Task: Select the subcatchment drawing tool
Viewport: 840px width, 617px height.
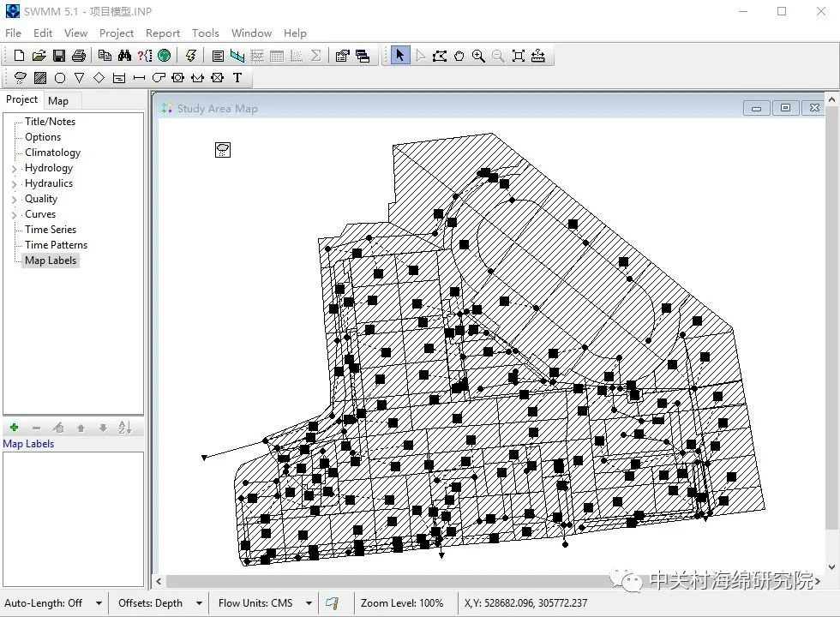Action: click(x=40, y=78)
